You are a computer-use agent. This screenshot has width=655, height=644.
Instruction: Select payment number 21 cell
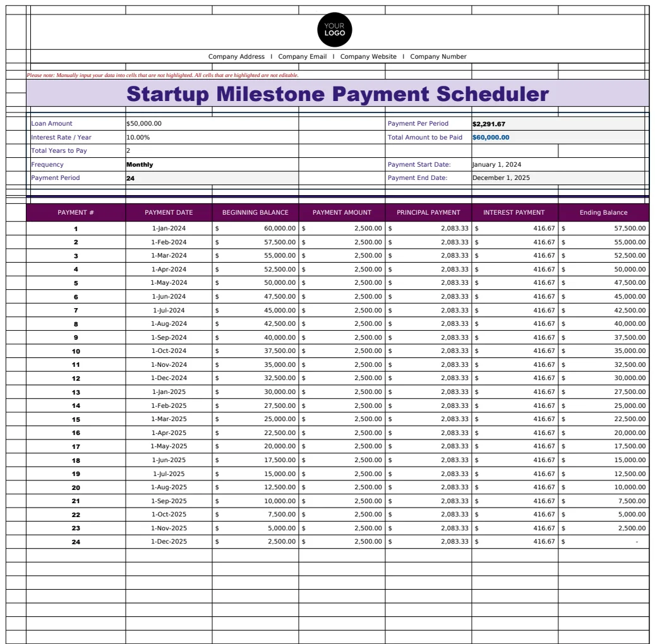point(76,501)
